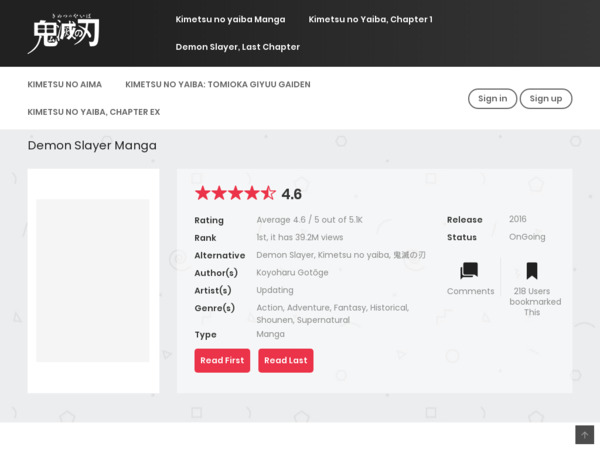Open the Kimetsu no yaiba Manga menu item

[x=230, y=20]
